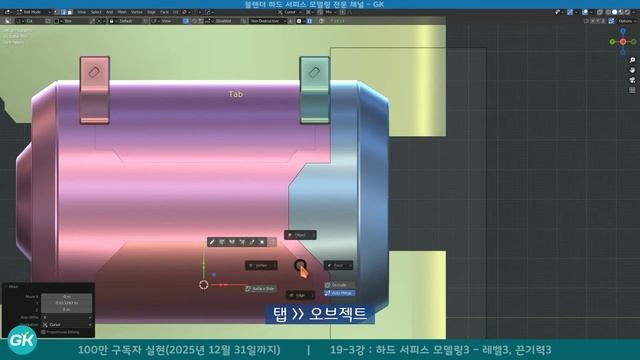640x360 pixels.
Task: Open the Add menu
Action: (x=109, y=12)
